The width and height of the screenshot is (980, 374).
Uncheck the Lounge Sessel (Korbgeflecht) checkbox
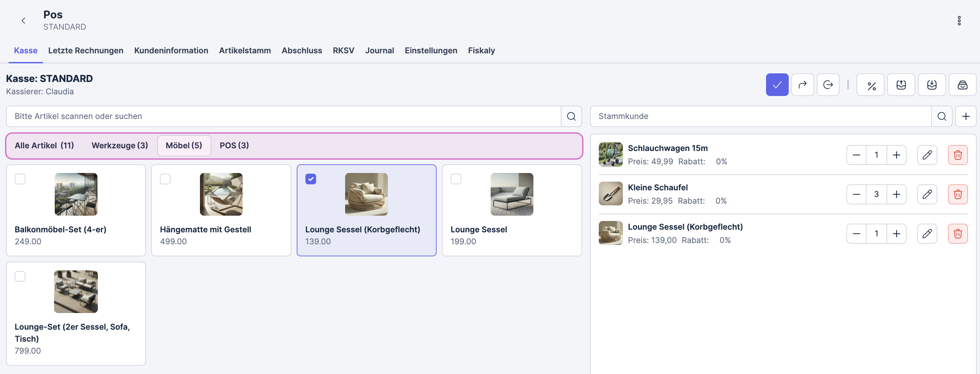(310, 179)
